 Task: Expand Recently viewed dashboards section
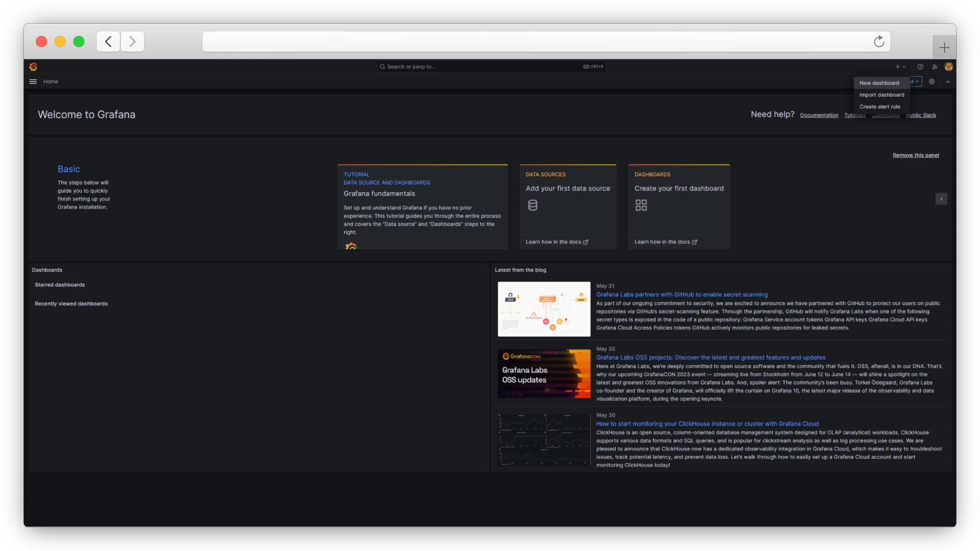pos(71,303)
